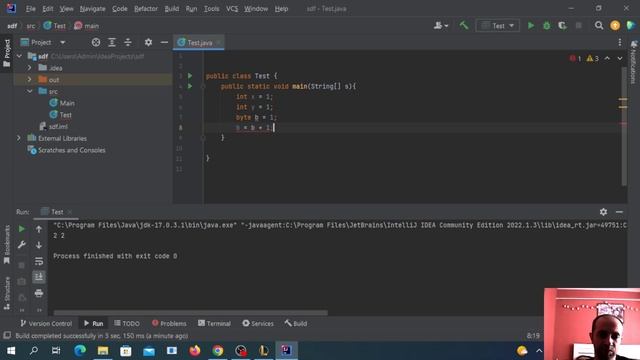The image size is (640, 360).
Task: Open IDE updates indicator icon
Action: click(615, 26)
